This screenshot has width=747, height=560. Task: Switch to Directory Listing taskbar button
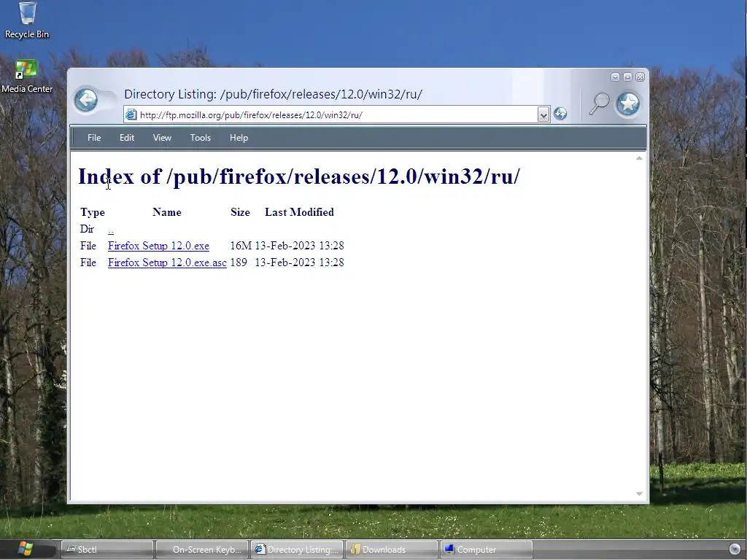click(297, 550)
